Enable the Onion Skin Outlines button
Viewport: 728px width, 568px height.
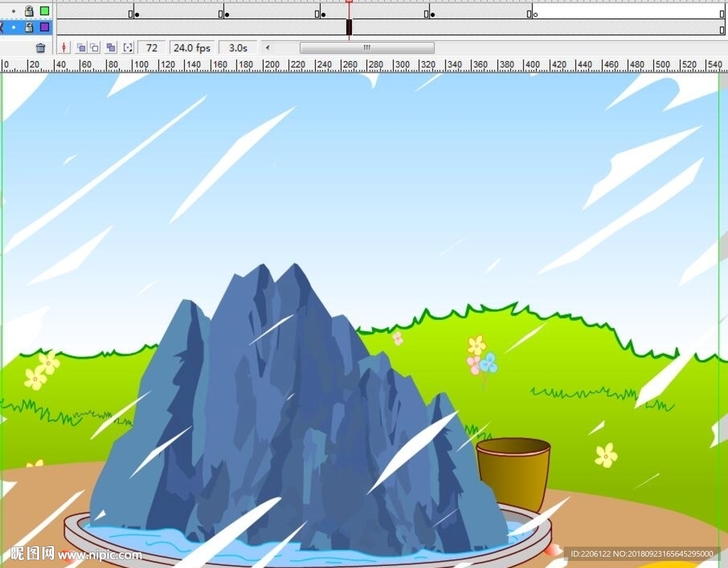click(x=95, y=48)
